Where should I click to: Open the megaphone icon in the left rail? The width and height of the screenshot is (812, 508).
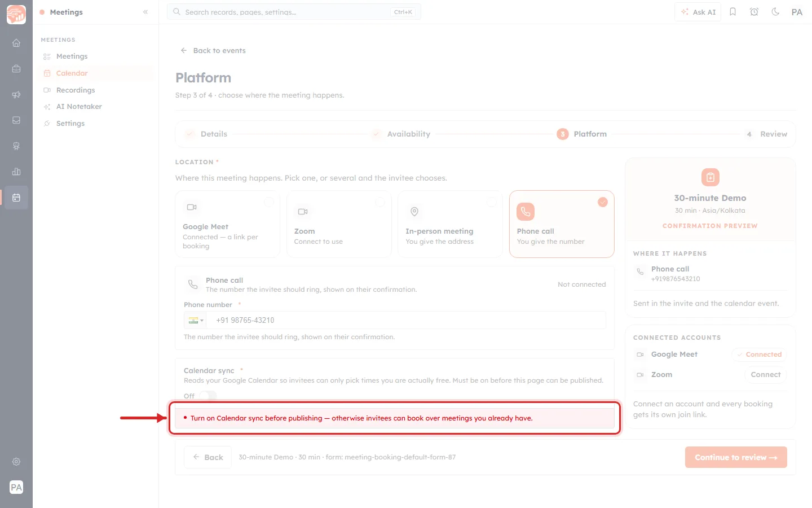[x=16, y=95]
